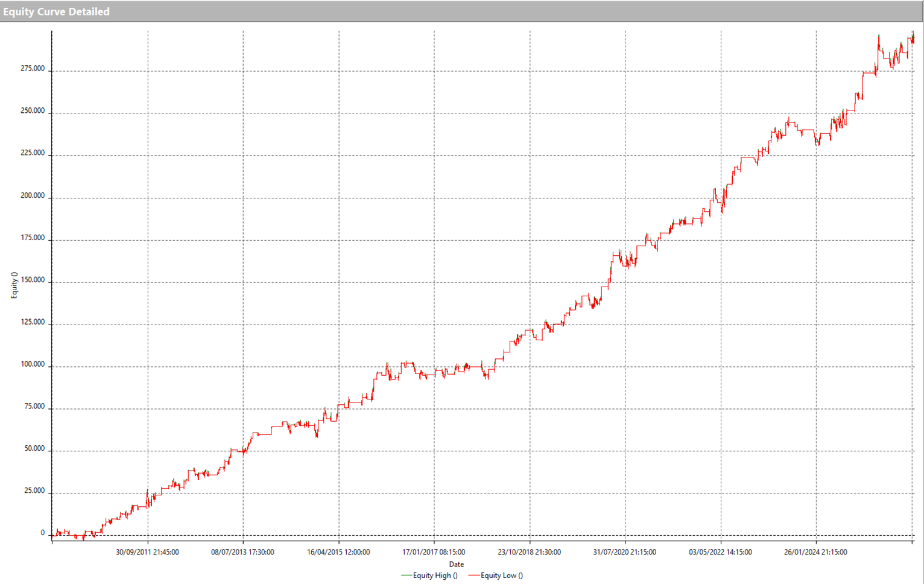Image resolution: width=924 pixels, height=584 pixels.
Task: Choose the 26/01/2024 21:15:00 date label
Action: (x=815, y=552)
